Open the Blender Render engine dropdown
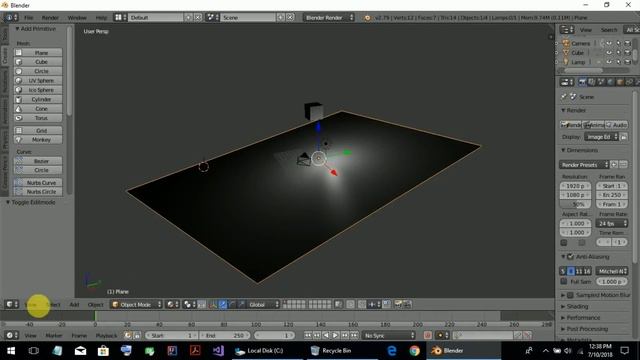This screenshot has width=640, height=360. pyautogui.click(x=329, y=18)
